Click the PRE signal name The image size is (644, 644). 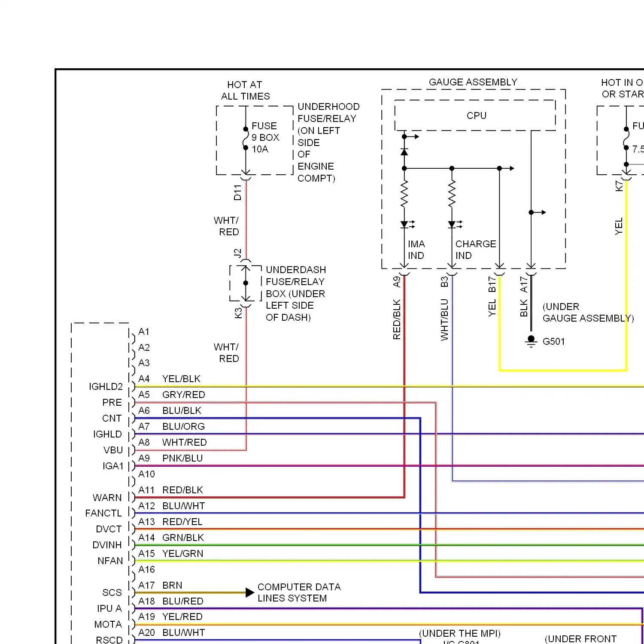[x=112, y=402]
